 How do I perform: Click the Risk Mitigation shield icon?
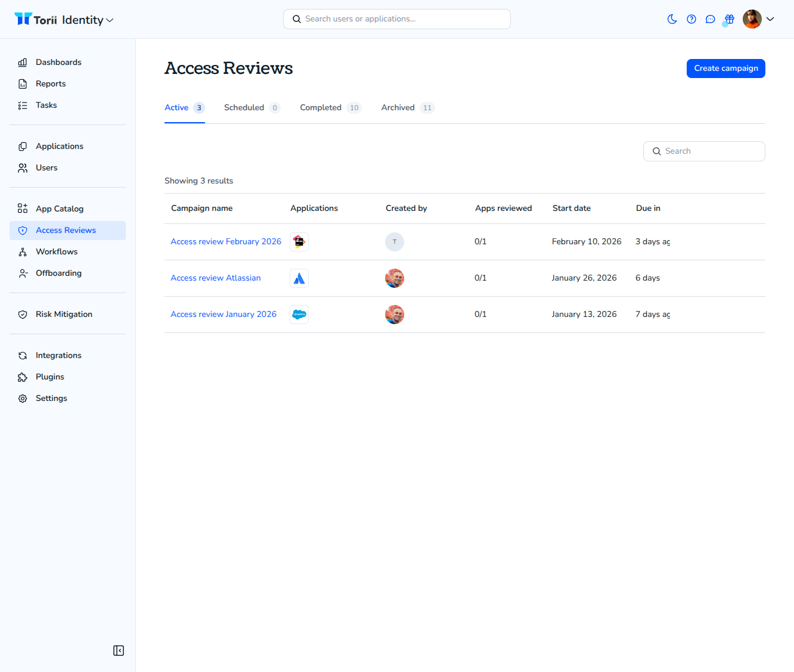(23, 315)
